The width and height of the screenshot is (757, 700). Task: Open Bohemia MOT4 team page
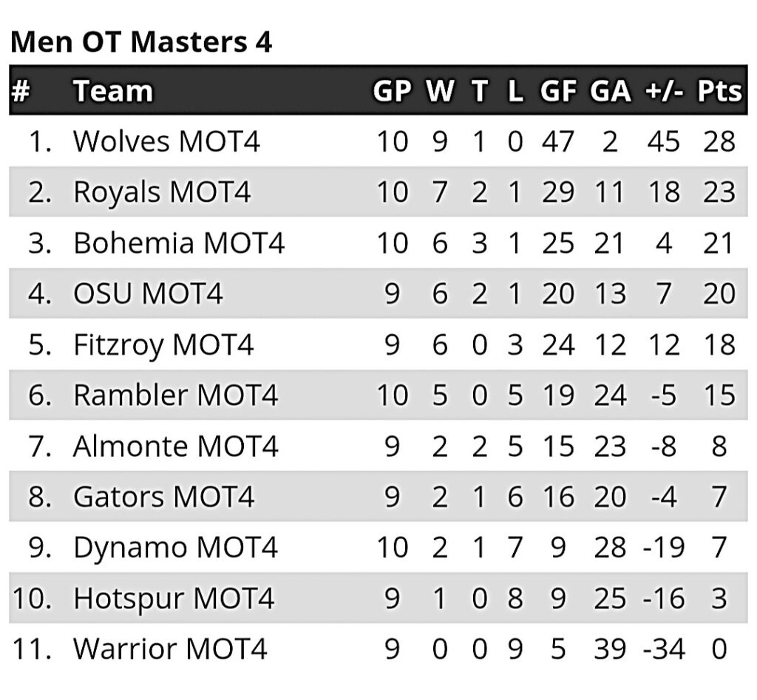[x=179, y=243]
